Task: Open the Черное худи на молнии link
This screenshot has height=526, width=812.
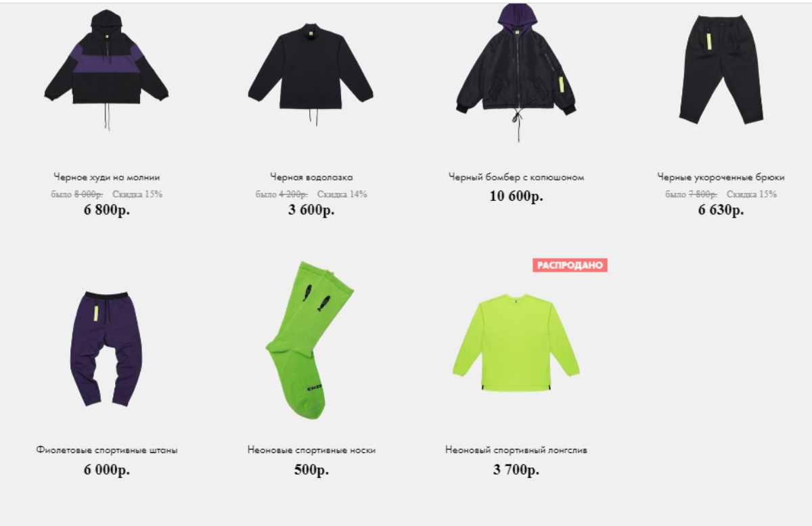Action: (x=107, y=177)
